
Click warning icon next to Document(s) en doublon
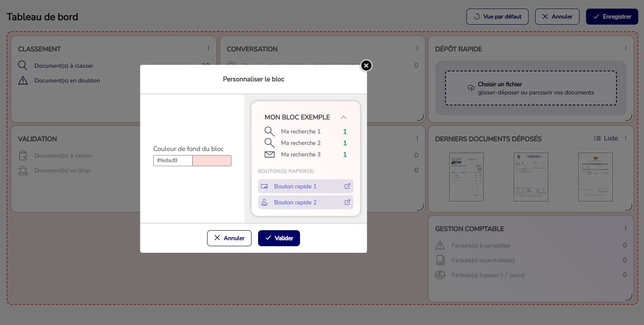tap(23, 80)
